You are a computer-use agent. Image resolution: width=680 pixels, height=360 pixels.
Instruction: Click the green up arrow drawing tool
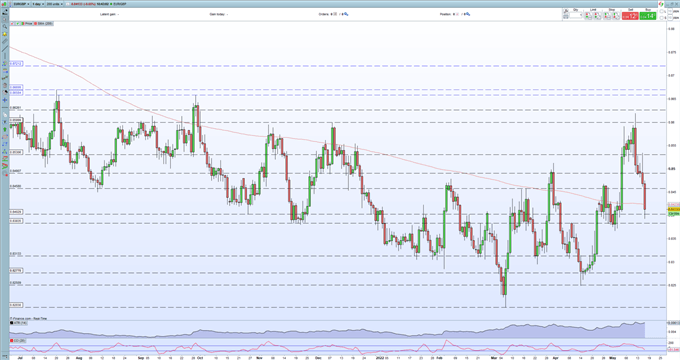(5, 129)
